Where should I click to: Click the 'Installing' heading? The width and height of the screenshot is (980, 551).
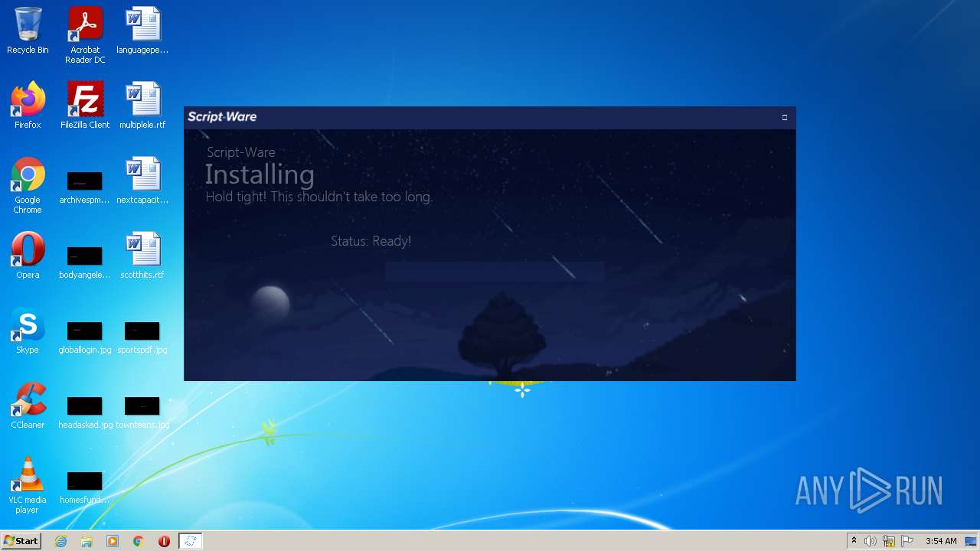point(260,175)
